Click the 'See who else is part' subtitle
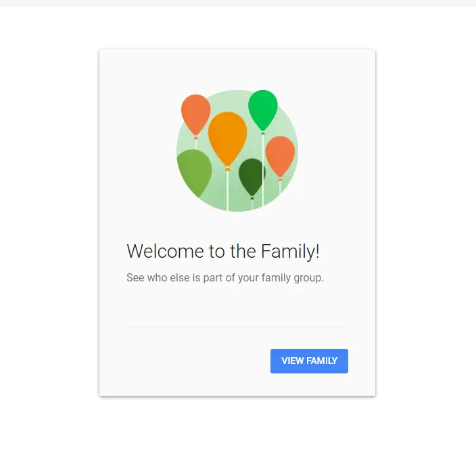476x460 pixels. click(x=225, y=278)
